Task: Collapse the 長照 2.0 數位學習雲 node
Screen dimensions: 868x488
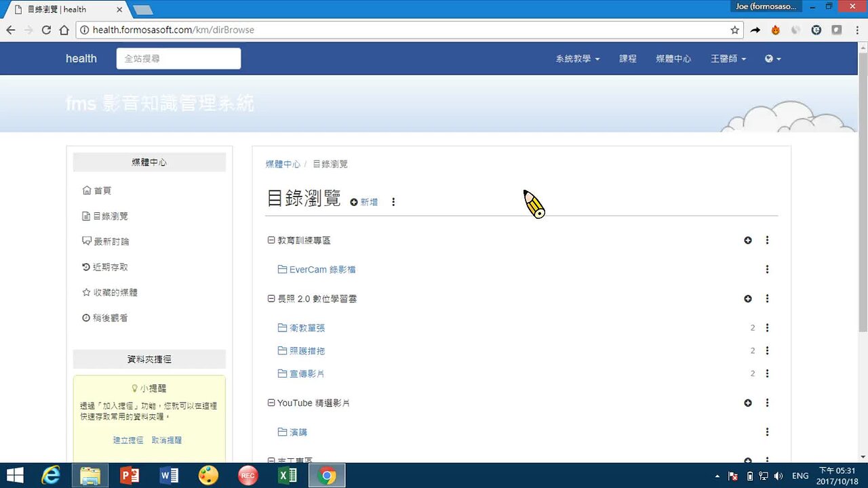Action: coord(271,298)
